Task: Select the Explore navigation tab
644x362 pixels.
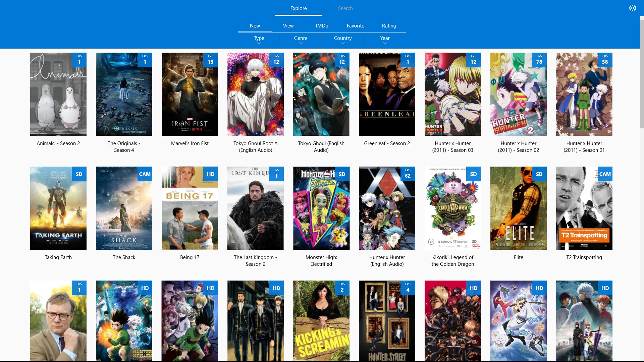Action: (298, 8)
